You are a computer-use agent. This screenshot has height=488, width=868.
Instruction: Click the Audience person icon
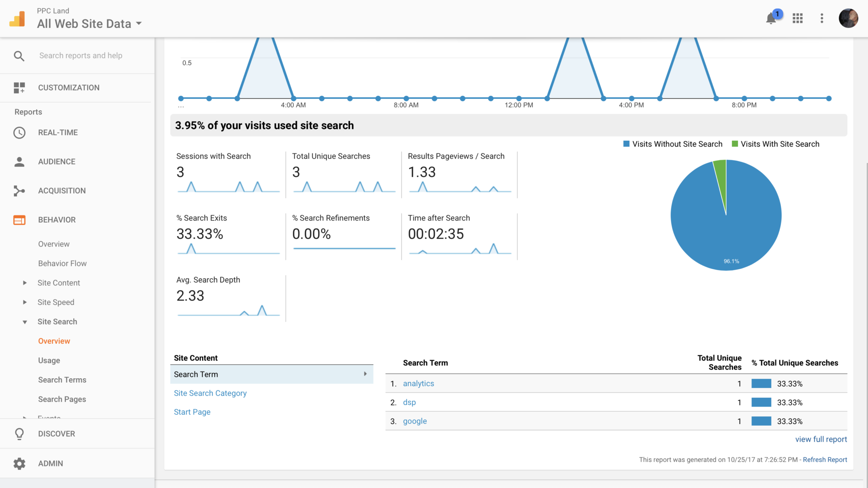pos(19,162)
